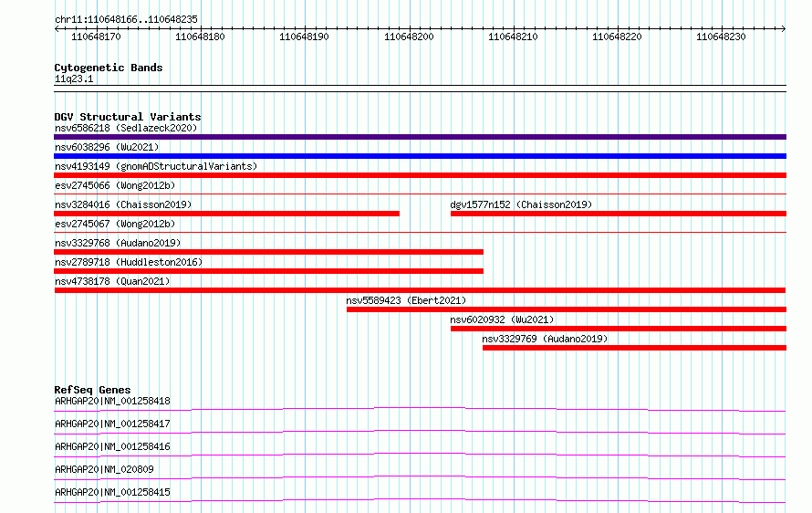The height and width of the screenshot is (513, 812).
Task: Select the red nsv4738178 variant bar
Action: pos(420,290)
